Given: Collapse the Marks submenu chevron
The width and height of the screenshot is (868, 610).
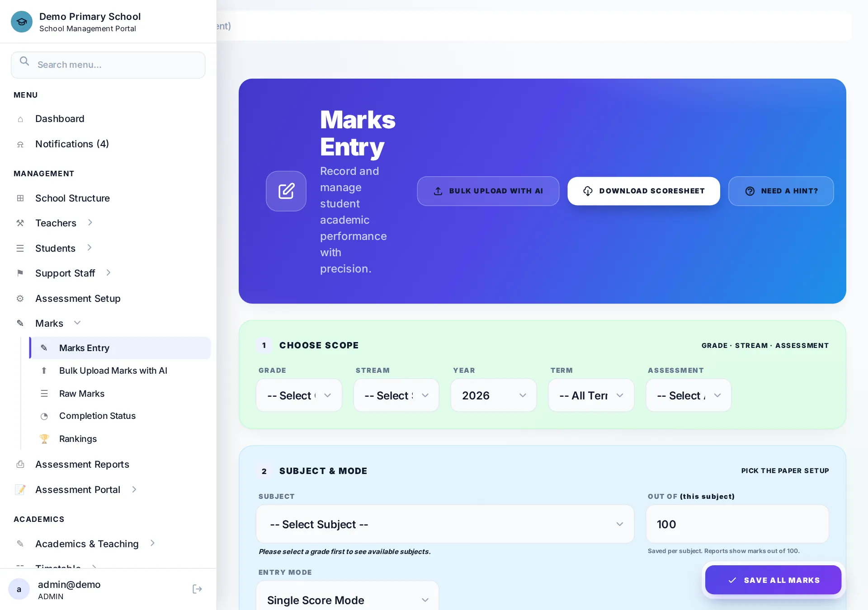Looking at the screenshot, I should coord(77,323).
